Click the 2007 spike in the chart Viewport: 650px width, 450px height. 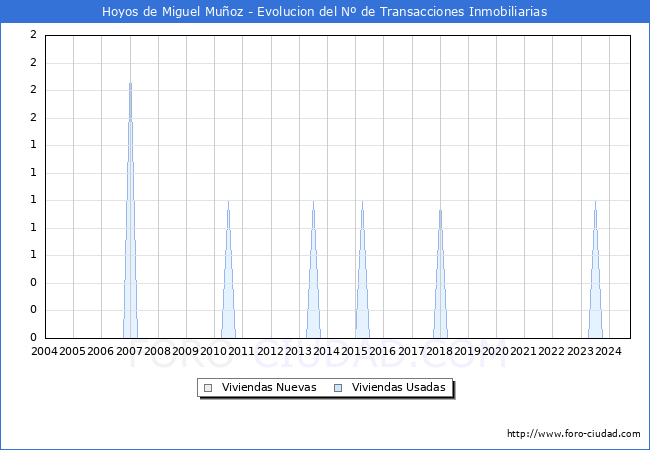click(130, 210)
